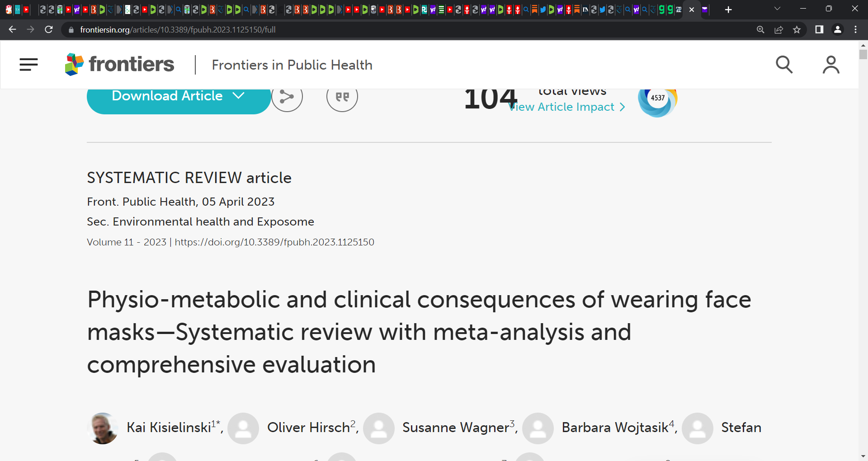Image resolution: width=868 pixels, height=461 pixels.
Task: Open the tab search chevron
Action: 777,9
